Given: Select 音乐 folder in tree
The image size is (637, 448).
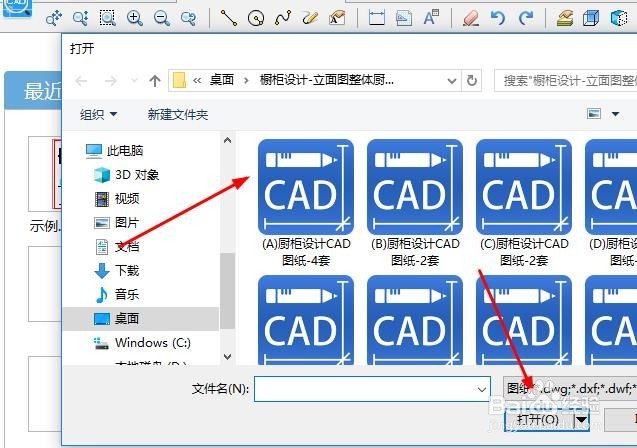Looking at the screenshot, I should pos(117,294).
